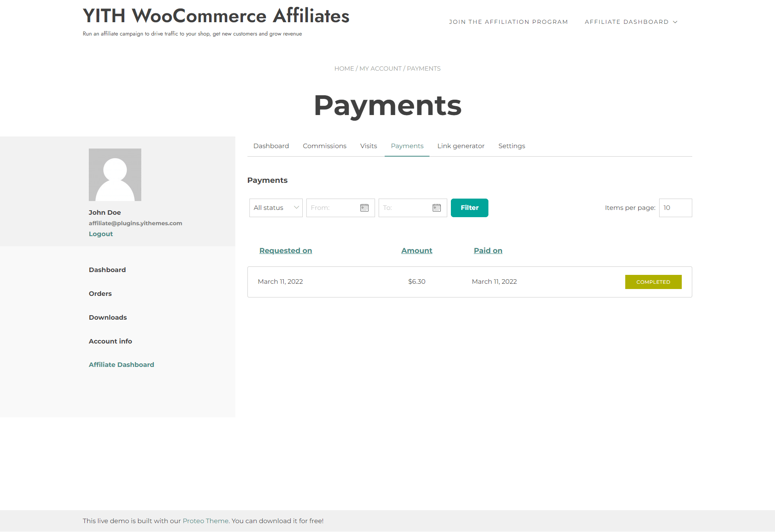Image resolution: width=775 pixels, height=532 pixels.
Task: Click the MY ACCOUNT breadcrumb link
Action: pyautogui.click(x=380, y=68)
